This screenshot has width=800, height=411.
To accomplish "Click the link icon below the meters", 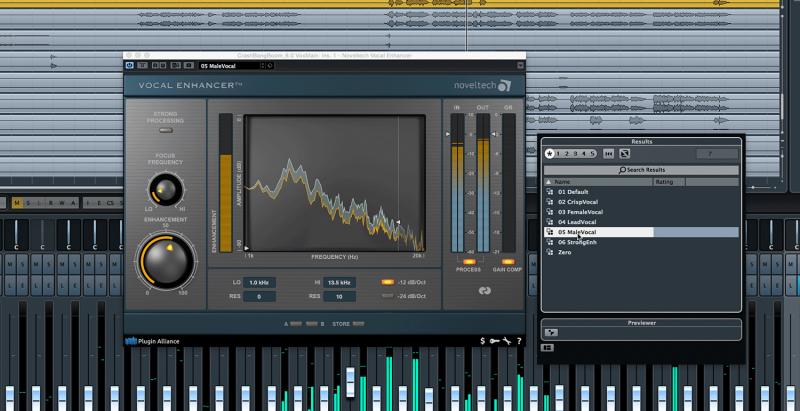I will pyautogui.click(x=484, y=291).
